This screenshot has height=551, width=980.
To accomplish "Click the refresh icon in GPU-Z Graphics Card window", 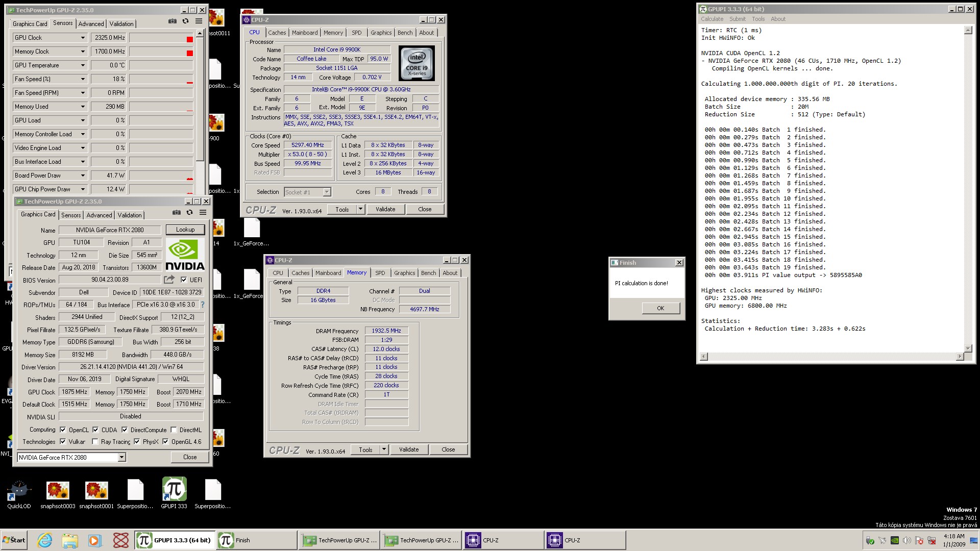I will (x=189, y=212).
